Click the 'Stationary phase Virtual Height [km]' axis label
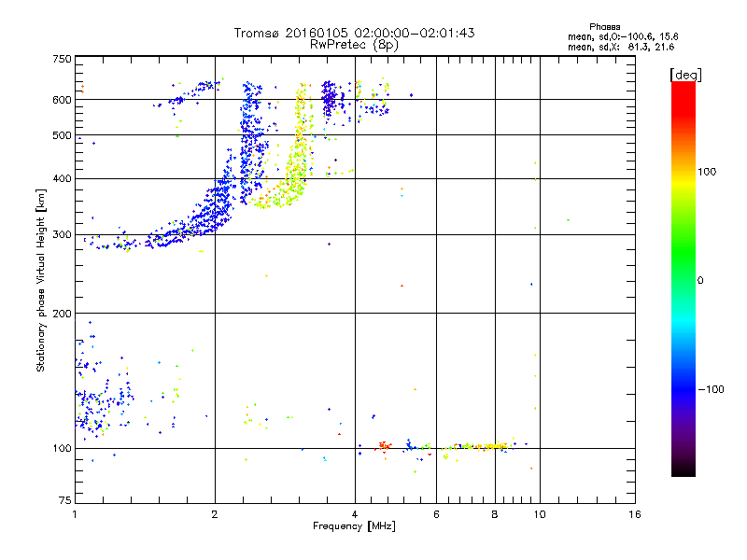 (x=41, y=280)
